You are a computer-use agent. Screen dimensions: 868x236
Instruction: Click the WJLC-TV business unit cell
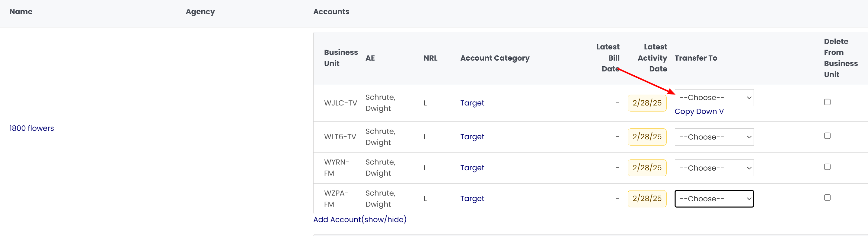coord(340,103)
